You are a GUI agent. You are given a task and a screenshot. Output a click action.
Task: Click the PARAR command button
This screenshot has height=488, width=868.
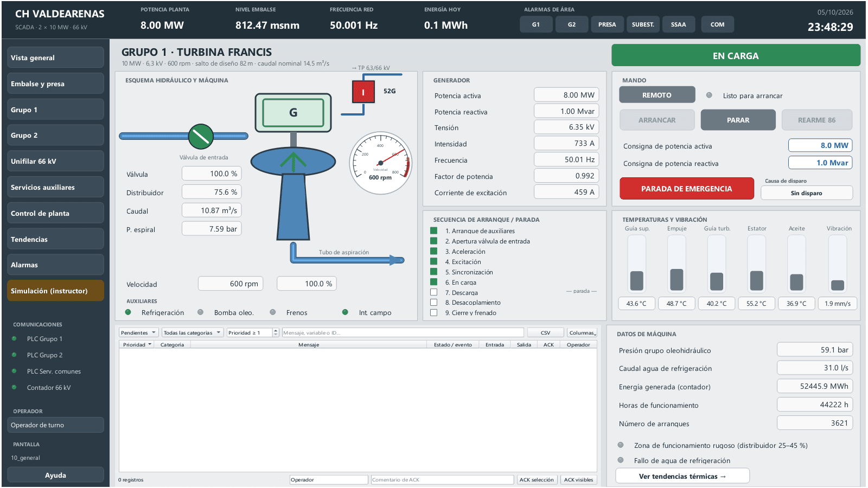[x=738, y=120]
